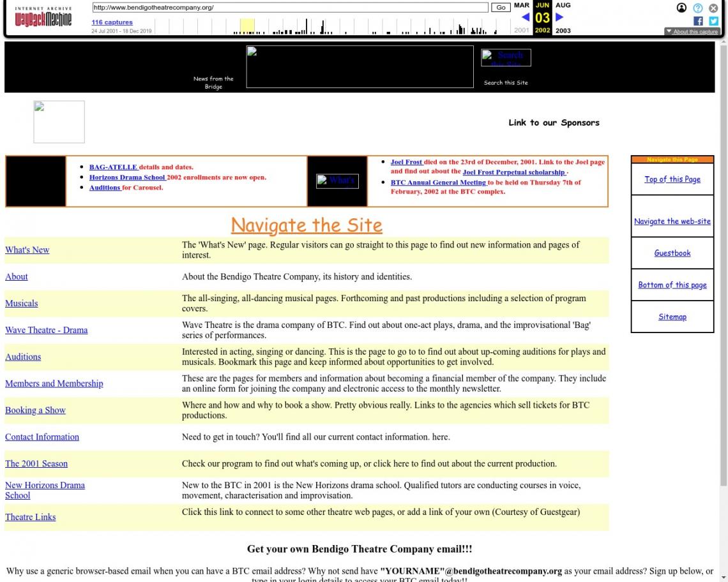Click the Wayback Machine logo

click(x=43, y=17)
